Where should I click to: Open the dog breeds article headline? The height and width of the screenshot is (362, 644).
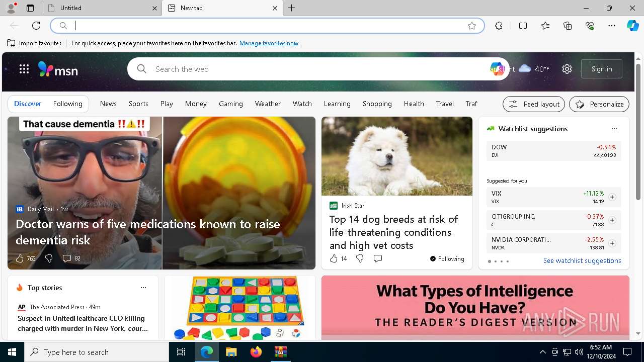393,232
